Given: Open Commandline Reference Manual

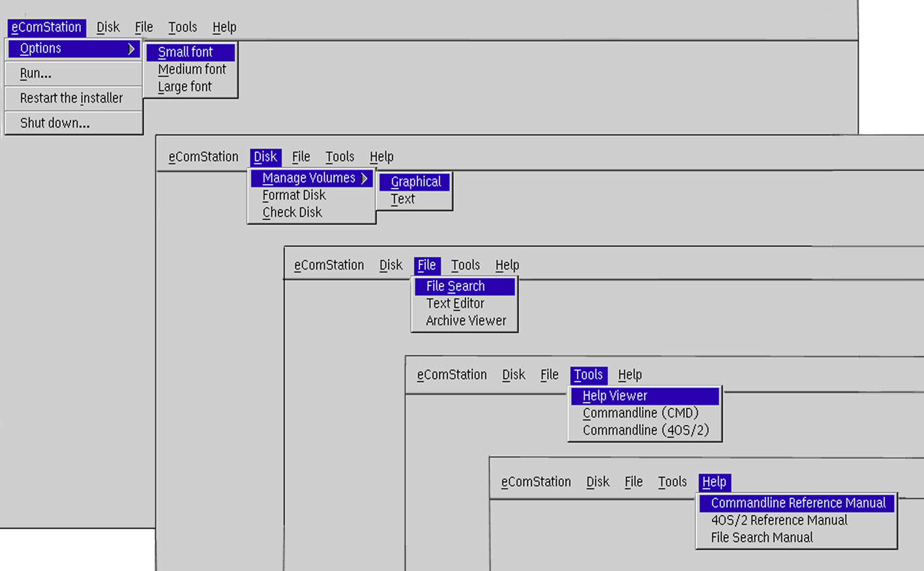Looking at the screenshot, I should [x=797, y=503].
